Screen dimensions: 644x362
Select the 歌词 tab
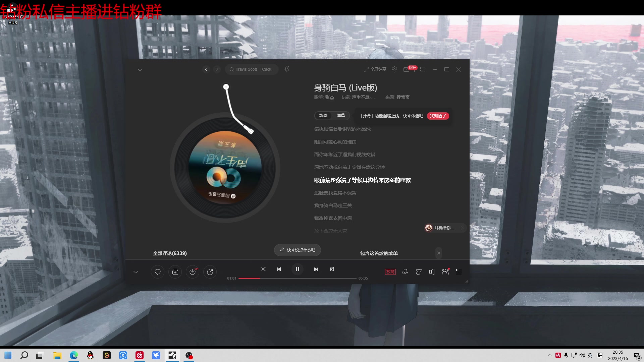coord(323,116)
